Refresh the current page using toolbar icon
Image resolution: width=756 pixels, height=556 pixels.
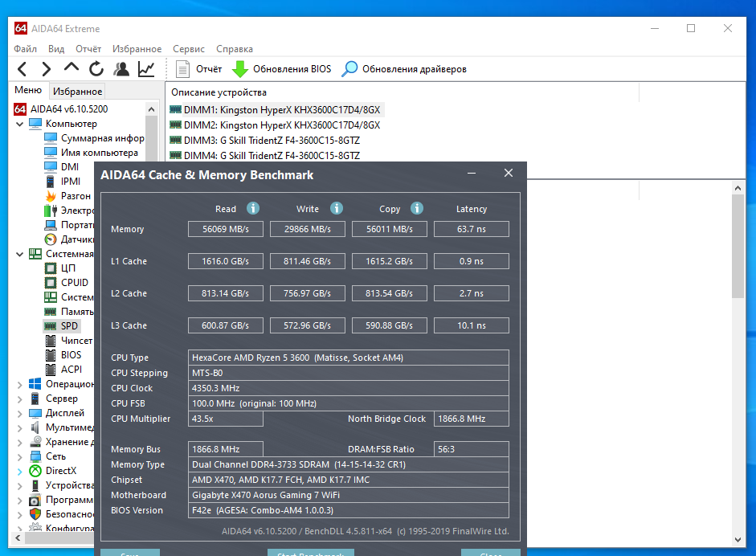(96, 69)
